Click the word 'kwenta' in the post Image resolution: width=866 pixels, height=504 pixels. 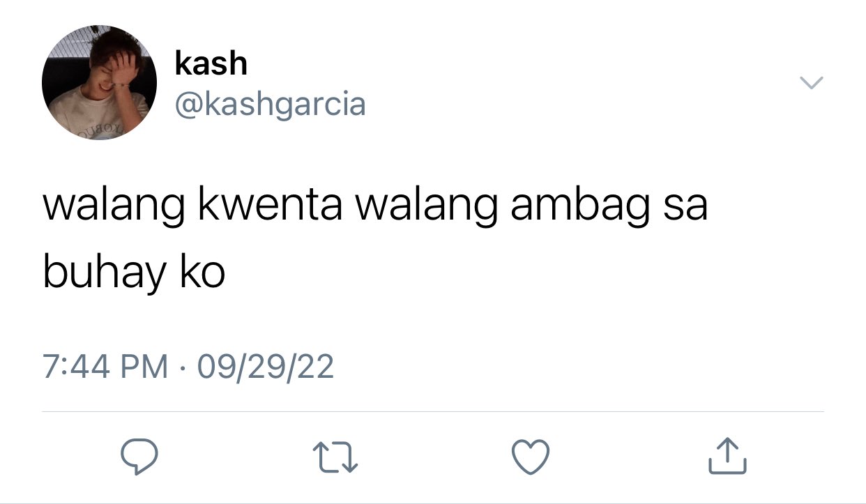[271, 206]
